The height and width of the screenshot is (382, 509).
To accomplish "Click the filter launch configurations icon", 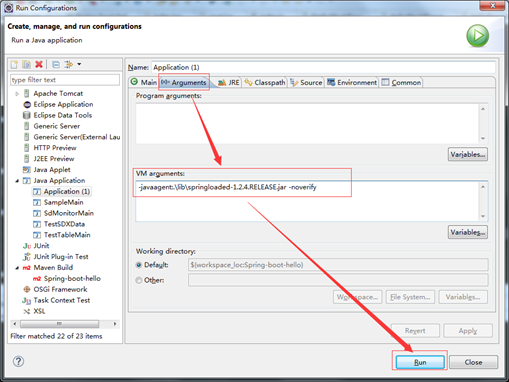I will tap(68, 64).
